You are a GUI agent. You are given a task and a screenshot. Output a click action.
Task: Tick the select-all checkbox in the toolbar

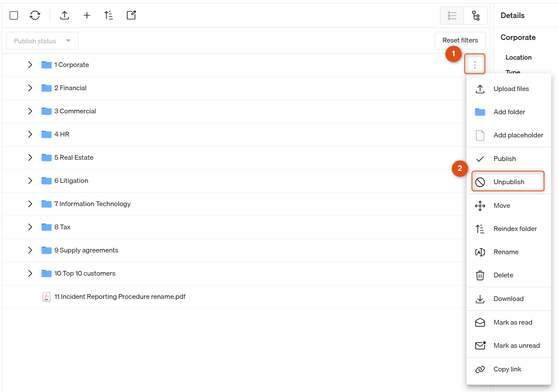click(x=14, y=15)
